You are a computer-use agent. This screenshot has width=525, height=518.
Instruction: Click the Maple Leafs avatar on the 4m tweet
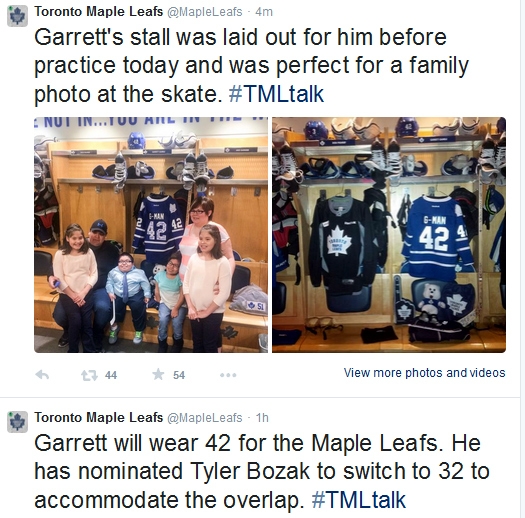click(x=17, y=16)
